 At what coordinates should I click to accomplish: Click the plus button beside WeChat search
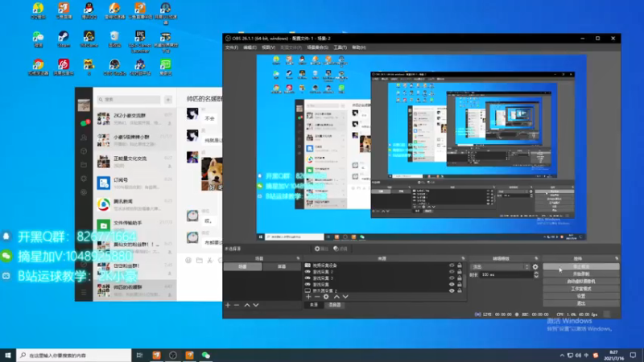pos(168,100)
